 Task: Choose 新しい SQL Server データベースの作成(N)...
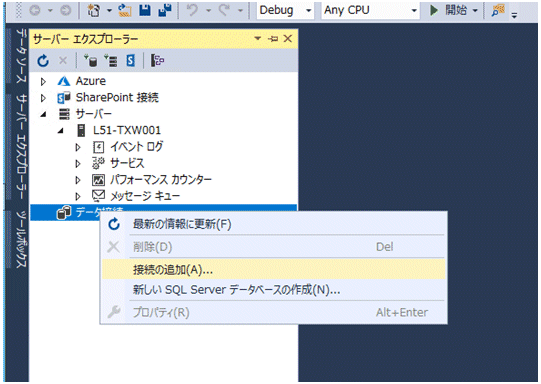[274, 289]
